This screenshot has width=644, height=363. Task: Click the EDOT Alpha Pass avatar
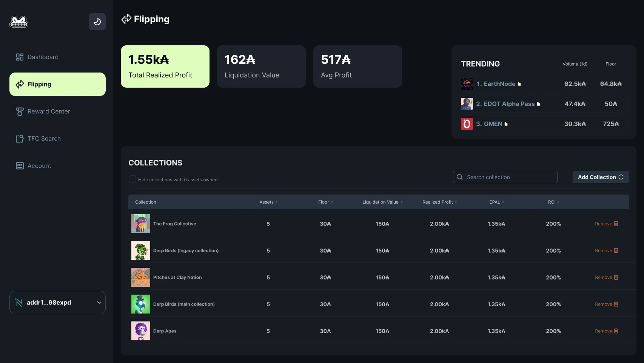click(x=467, y=104)
